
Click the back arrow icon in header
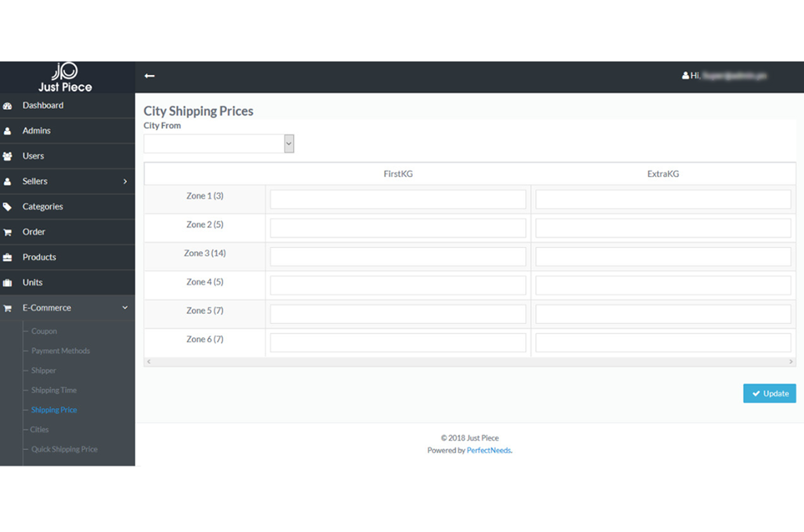click(x=149, y=76)
